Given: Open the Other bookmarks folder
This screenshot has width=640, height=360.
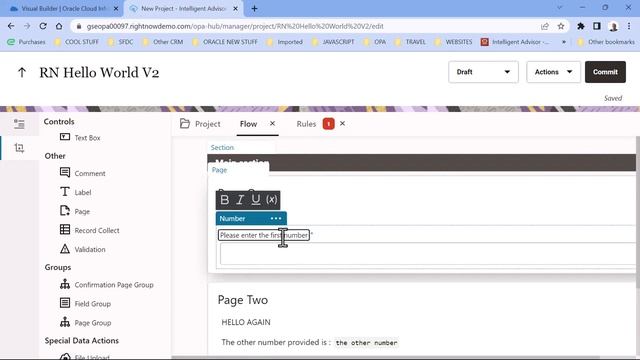Looking at the screenshot, I should click(x=606, y=42).
